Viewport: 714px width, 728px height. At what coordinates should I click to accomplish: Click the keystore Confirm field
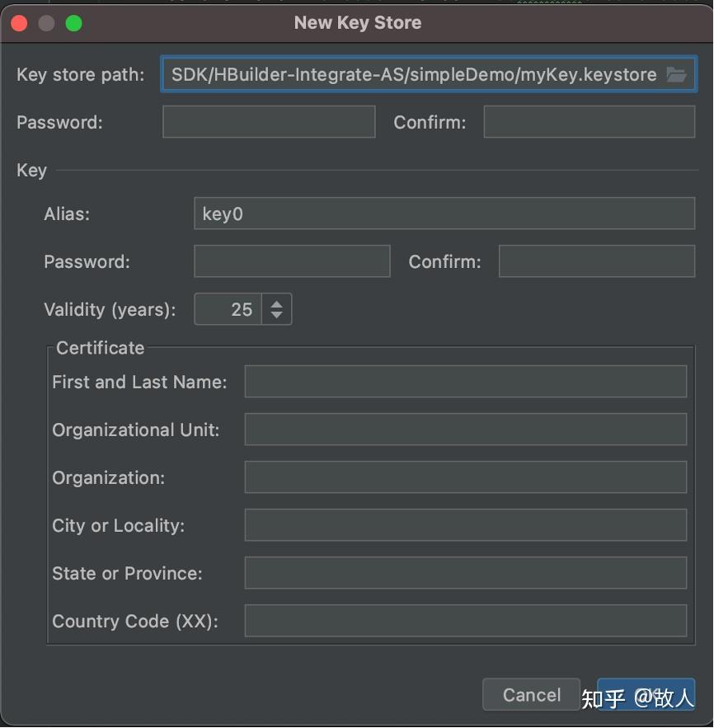tap(589, 122)
